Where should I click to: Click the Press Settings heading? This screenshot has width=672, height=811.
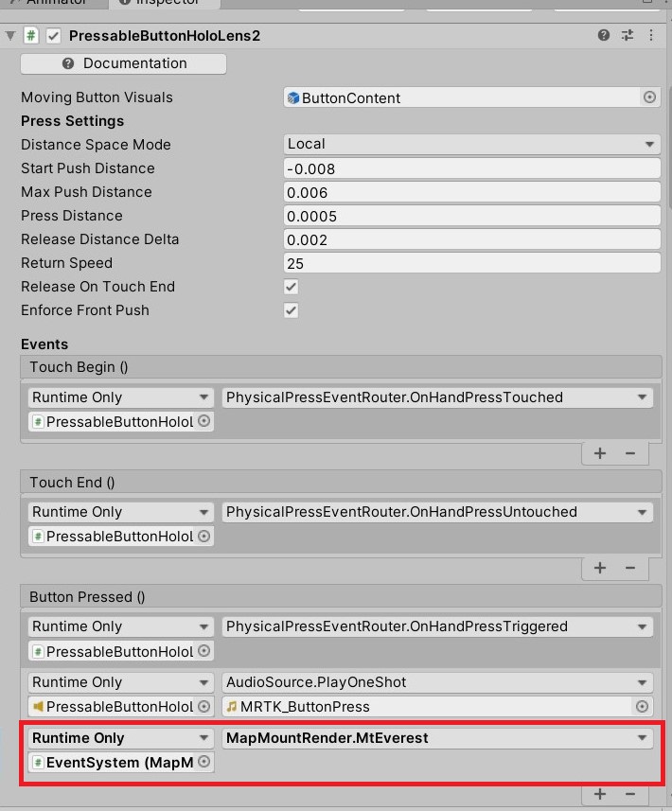click(73, 120)
